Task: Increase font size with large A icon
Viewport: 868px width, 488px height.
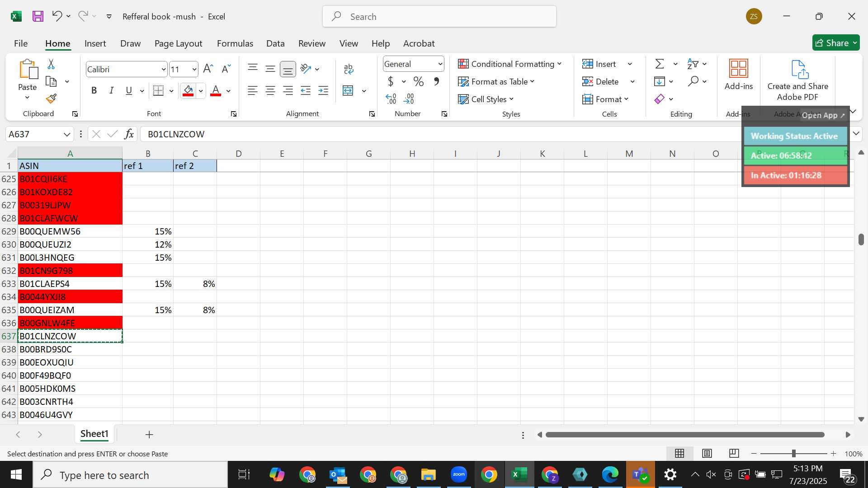Action: pos(208,69)
